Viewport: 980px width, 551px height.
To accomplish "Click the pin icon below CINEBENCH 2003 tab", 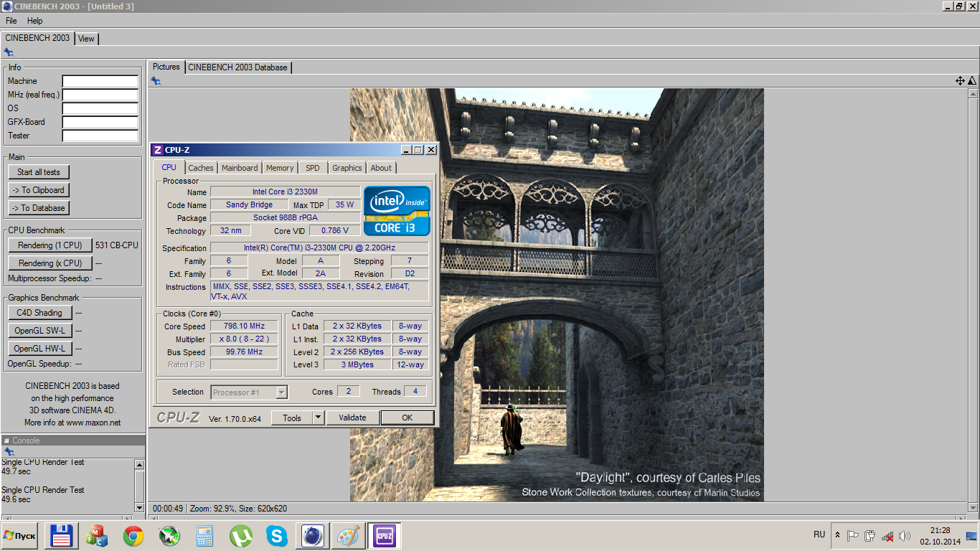I will 9,52.
